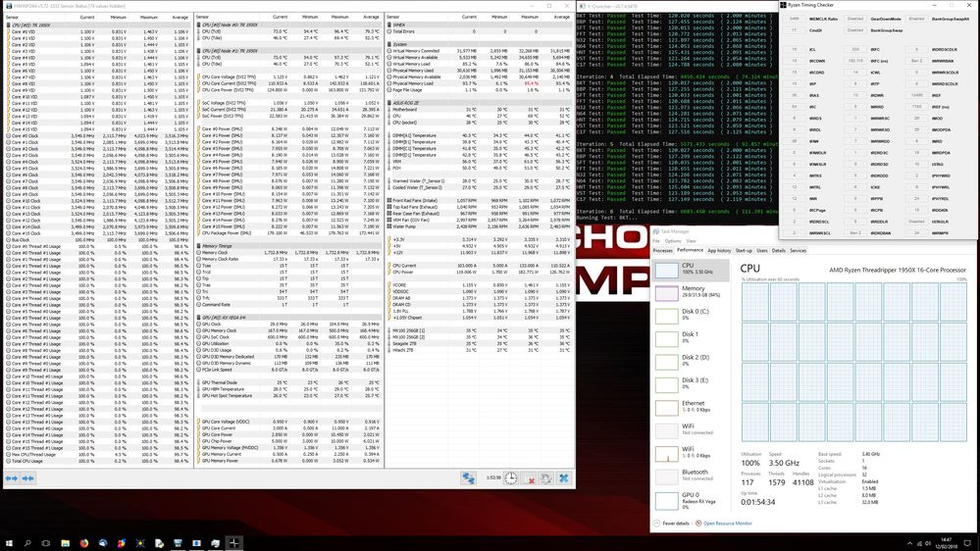Click the 'Physical Memory Load' sensor row
Screen dimensions: 980x551
tap(480, 83)
